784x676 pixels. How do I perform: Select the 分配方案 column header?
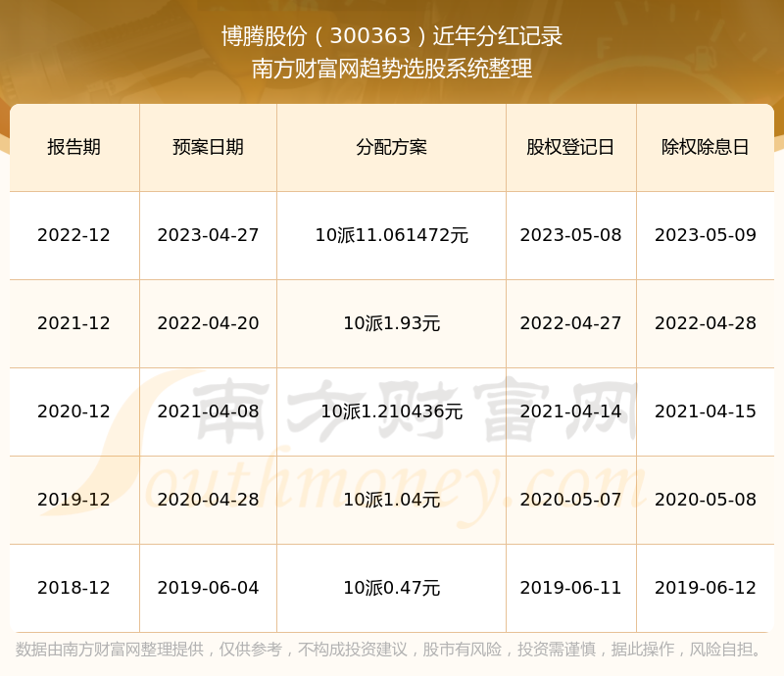point(391,147)
